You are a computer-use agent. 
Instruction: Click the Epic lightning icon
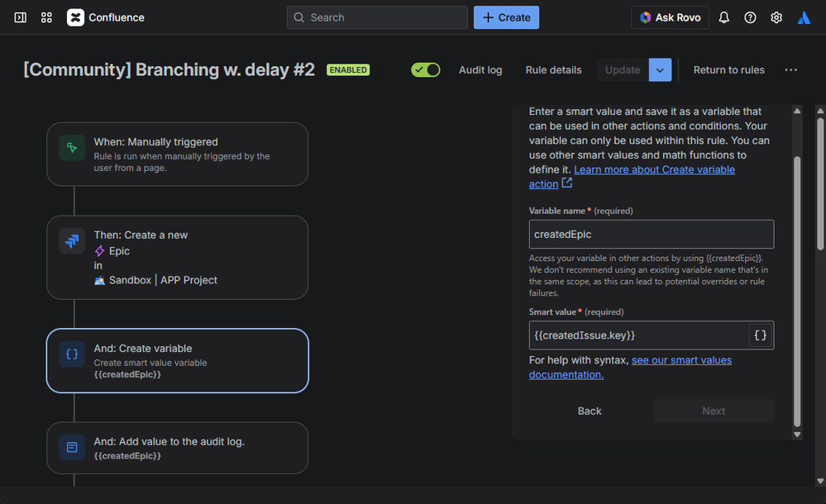tap(99, 251)
